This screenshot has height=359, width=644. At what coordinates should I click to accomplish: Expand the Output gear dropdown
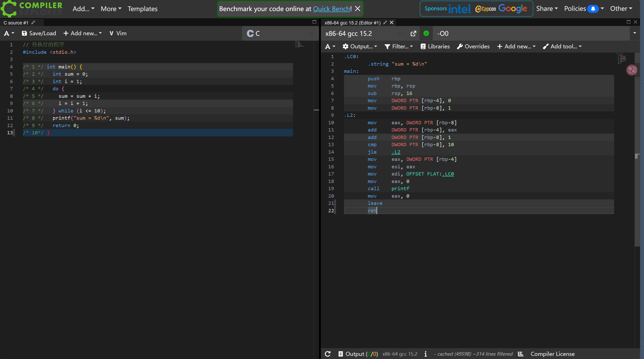click(x=359, y=47)
